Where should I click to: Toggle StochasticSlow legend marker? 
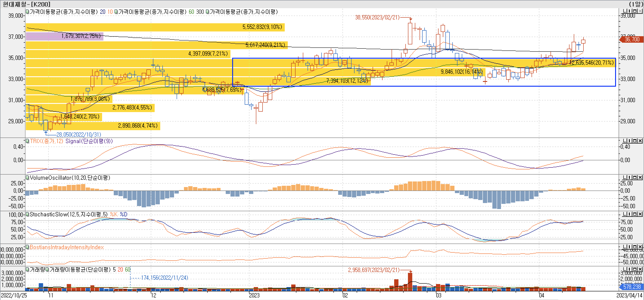(x=28, y=214)
